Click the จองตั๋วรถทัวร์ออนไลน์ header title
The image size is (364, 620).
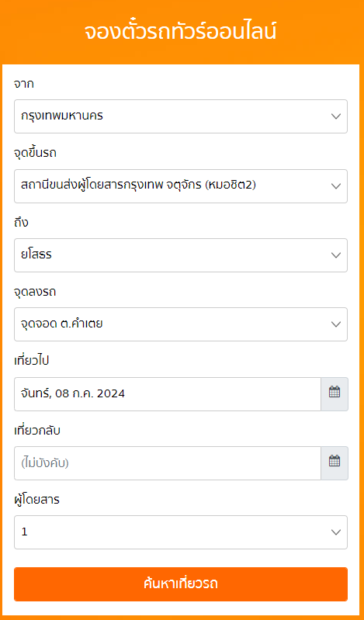tap(180, 32)
